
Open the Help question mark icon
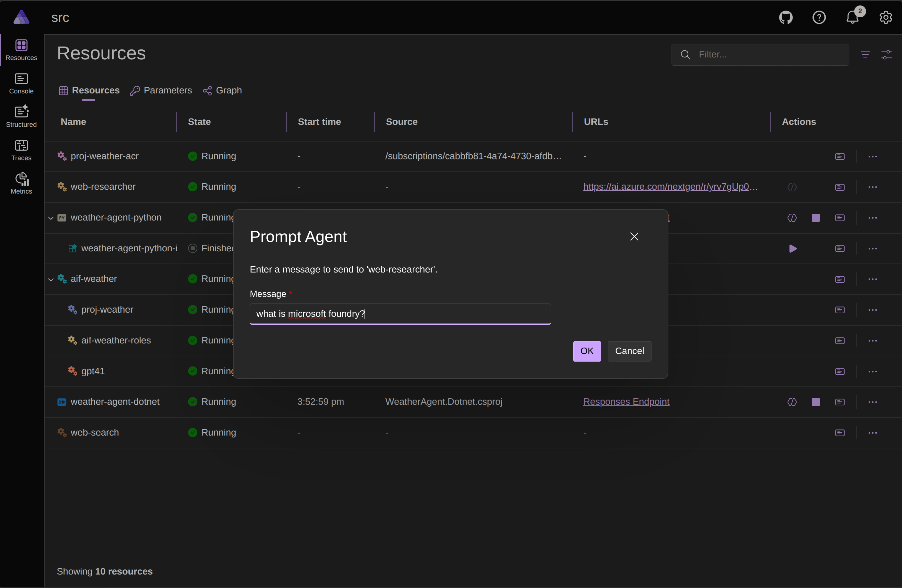point(819,17)
